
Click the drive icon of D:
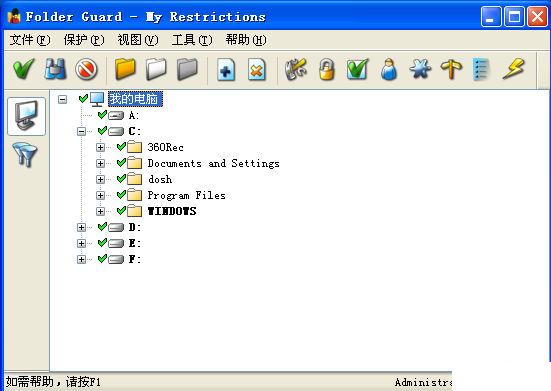coord(116,228)
